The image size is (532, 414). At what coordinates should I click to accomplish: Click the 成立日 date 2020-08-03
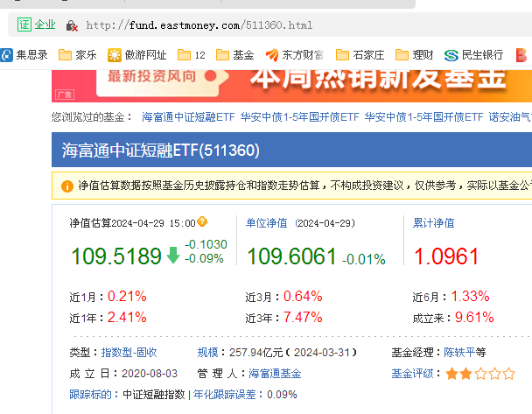pos(150,374)
